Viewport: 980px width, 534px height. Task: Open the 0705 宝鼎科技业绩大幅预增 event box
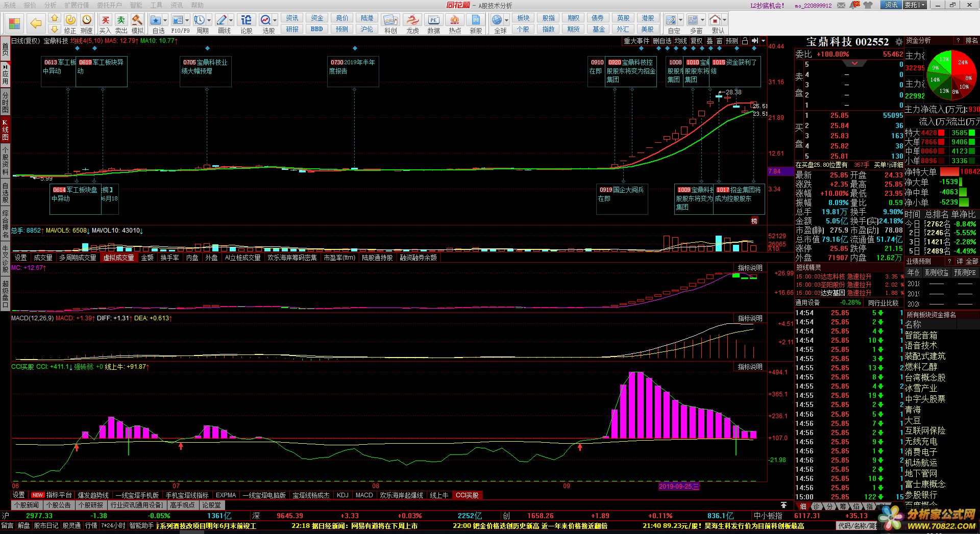(205, 71)
